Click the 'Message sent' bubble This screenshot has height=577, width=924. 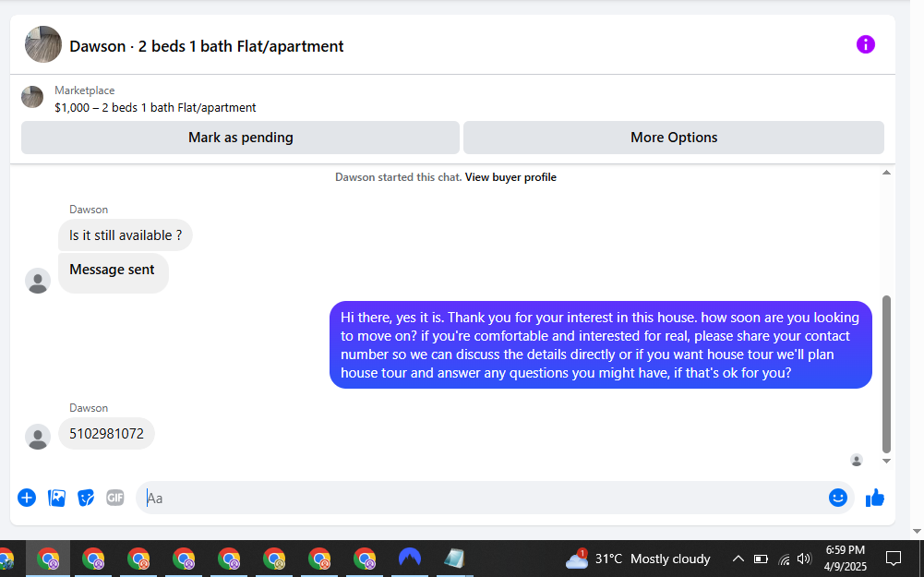(114, 273)
